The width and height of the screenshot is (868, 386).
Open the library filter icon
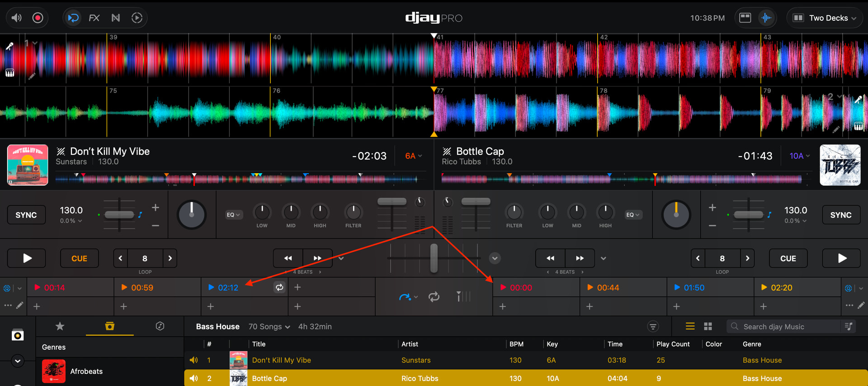tap(653, 326)
